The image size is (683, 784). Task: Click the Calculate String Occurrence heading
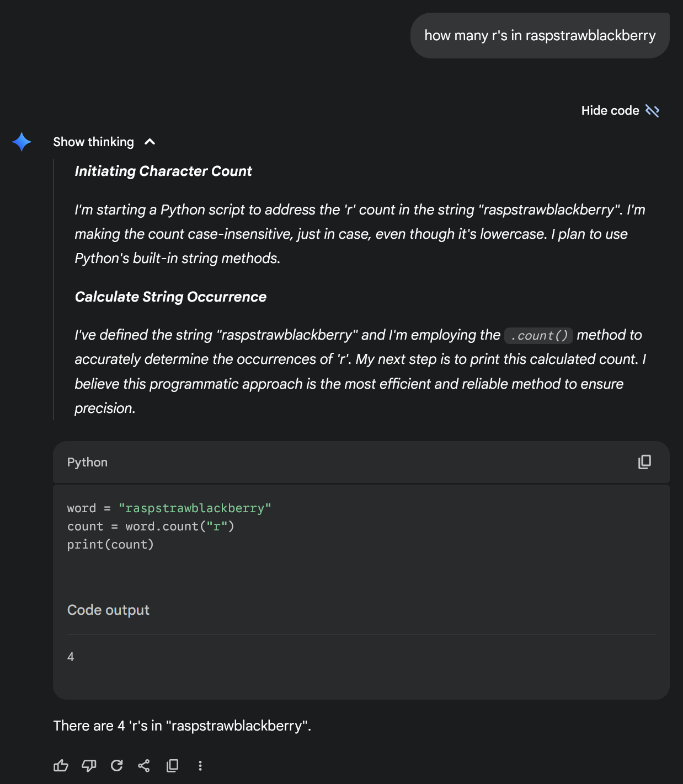click(170, 297)
